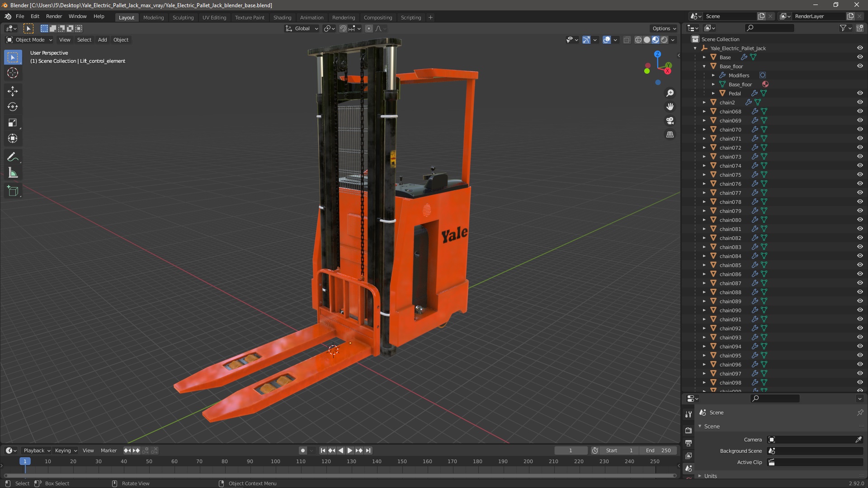
Task: Open the Object Mode dropdown
Action: (x=29, y=40)
